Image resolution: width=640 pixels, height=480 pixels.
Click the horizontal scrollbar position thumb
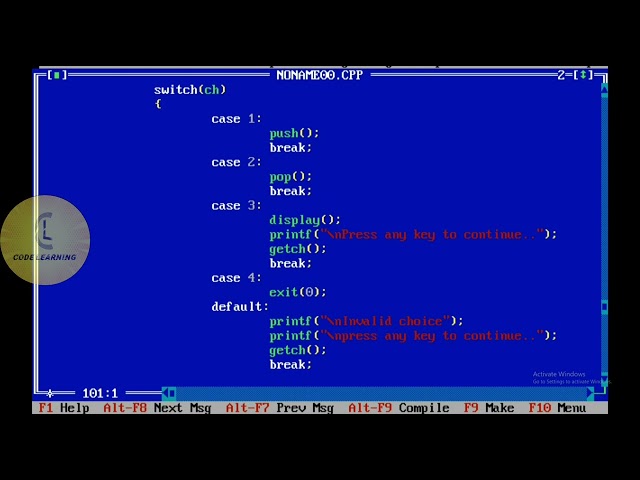coord(172,393)
